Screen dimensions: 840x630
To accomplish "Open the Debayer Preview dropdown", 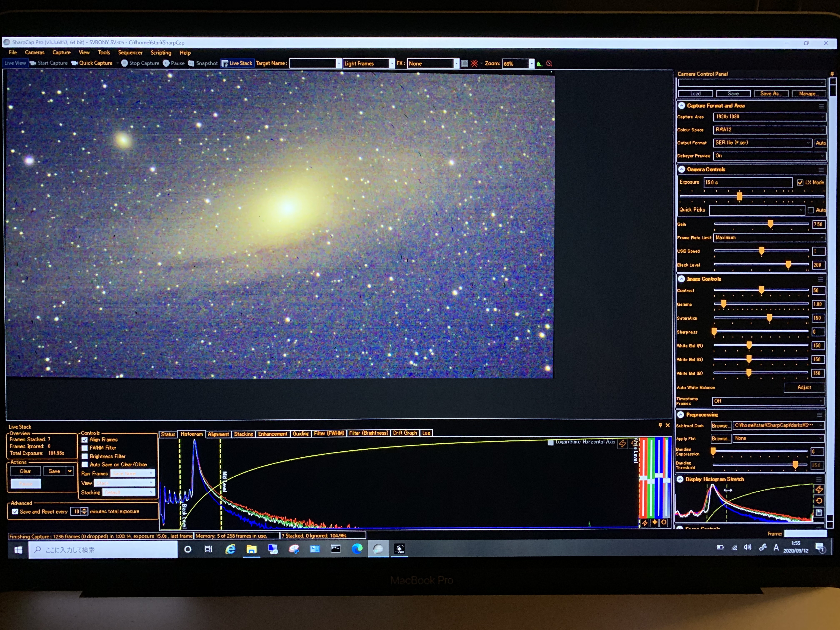I will click(x=770, y=156).
